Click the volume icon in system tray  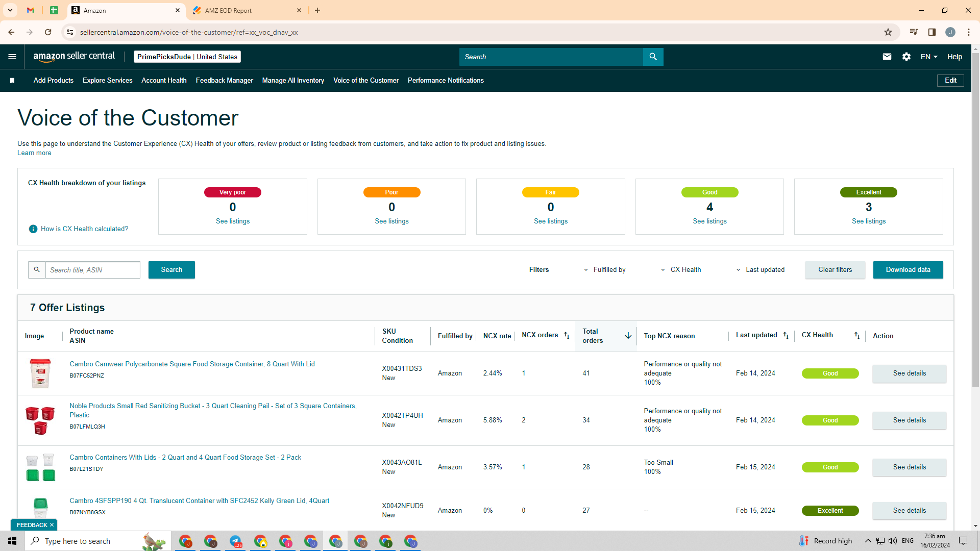pos(893,541)
